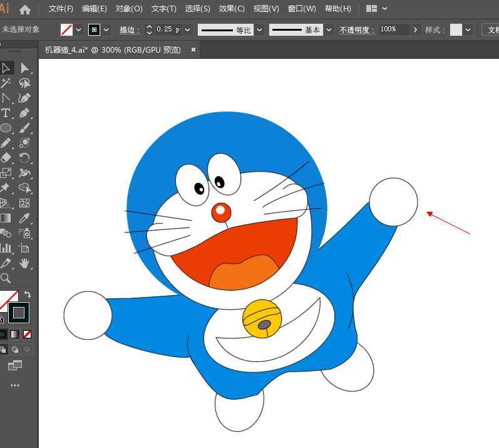The image size is (499, 448).
Task: Expand the 基本 brush definition dropdown
Action: pyautogui.click(x=329, y=29)
